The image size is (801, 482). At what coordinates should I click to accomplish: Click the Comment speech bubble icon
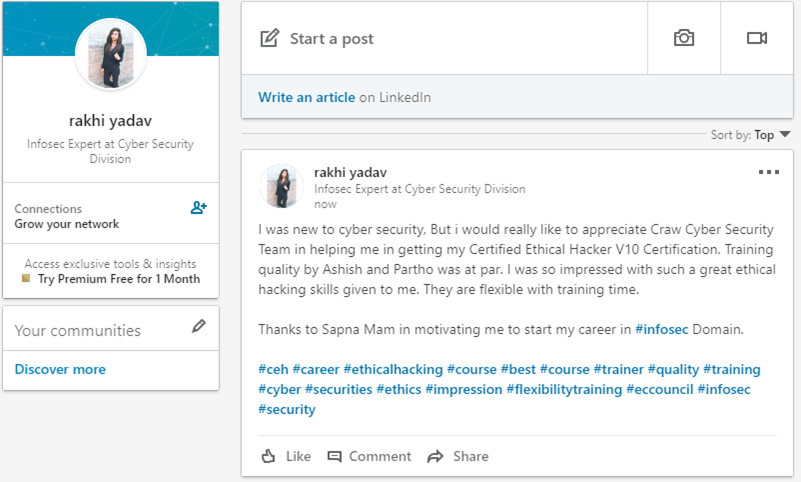pos(334,456)
